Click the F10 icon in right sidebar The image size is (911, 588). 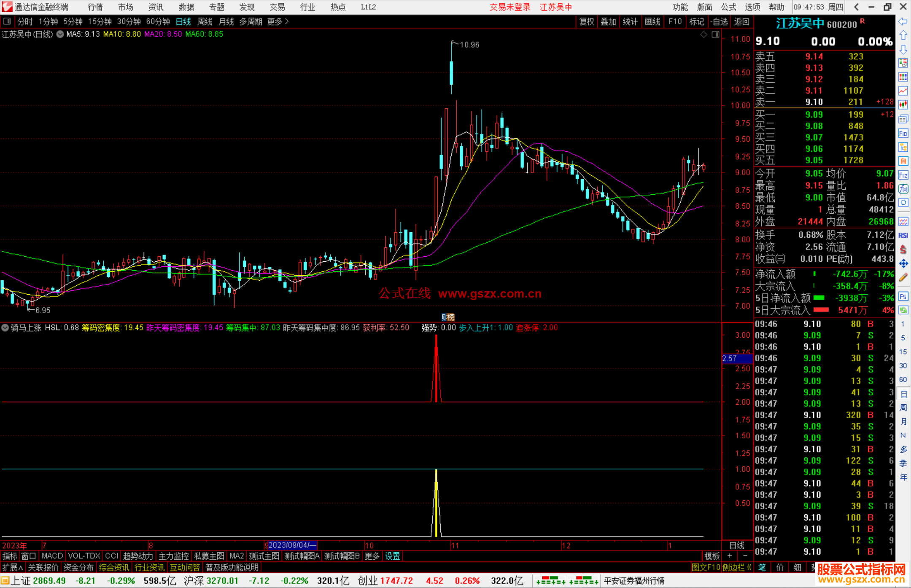[x=903, y=134]
